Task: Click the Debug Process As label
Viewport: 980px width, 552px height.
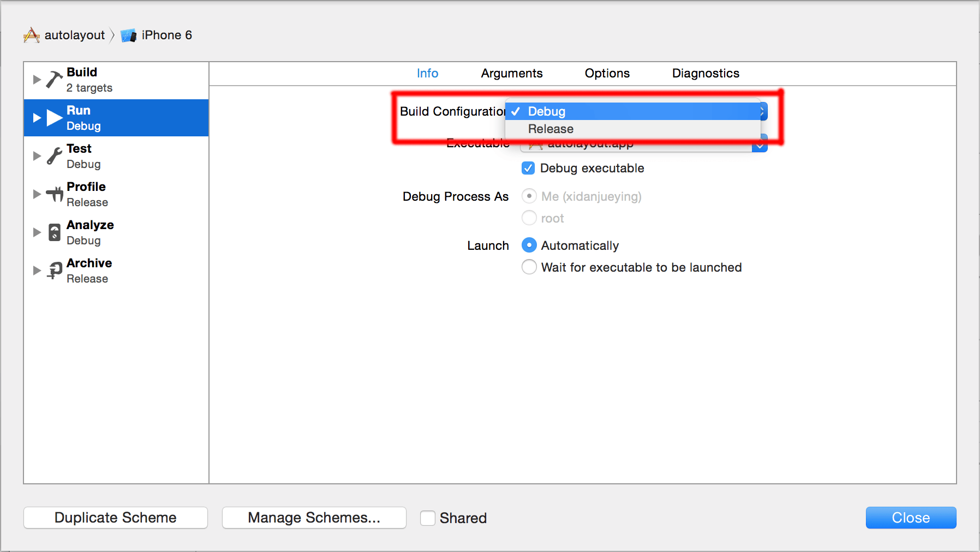Action: click(456, 196)
